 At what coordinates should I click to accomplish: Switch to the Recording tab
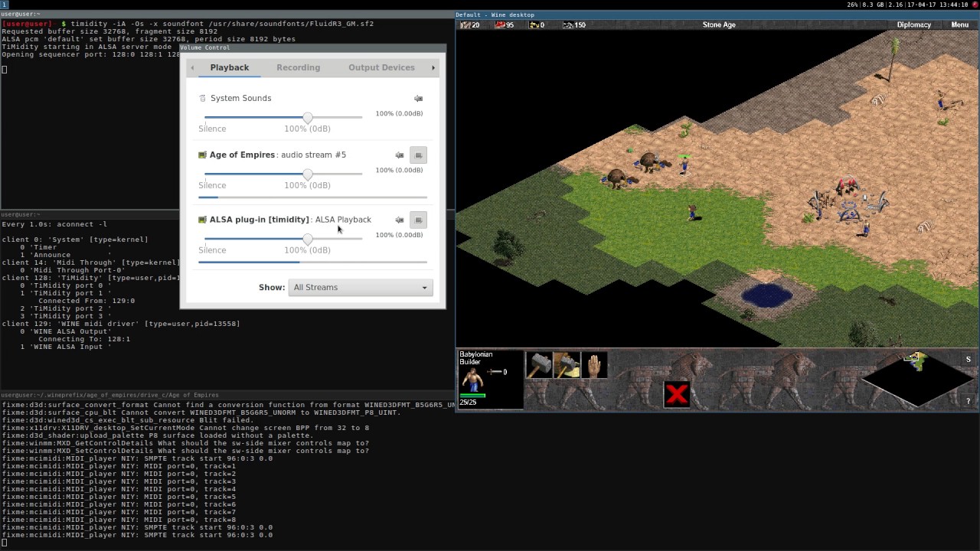[x=298, y=67]
